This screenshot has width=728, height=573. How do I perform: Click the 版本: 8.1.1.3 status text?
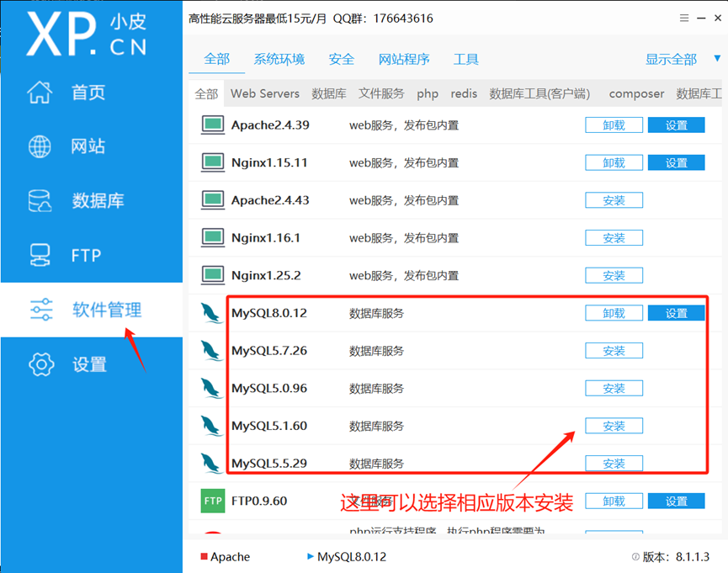tap(676, 557)
